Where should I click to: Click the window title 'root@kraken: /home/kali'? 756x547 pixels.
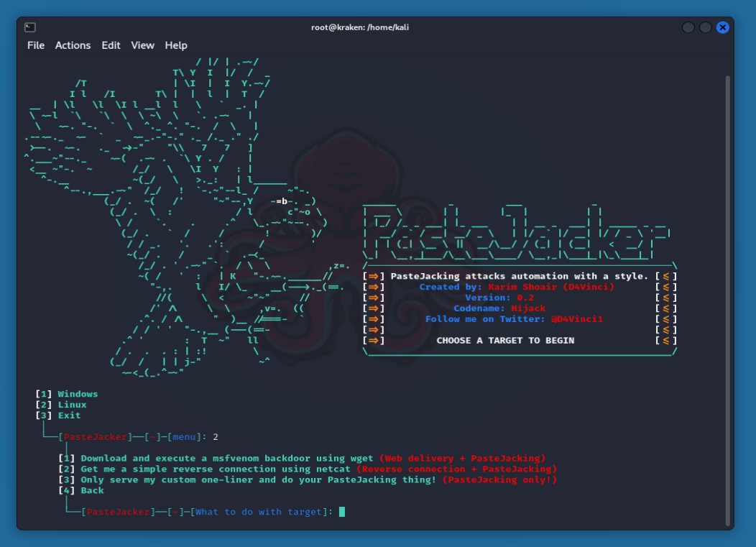click(360, 27)
